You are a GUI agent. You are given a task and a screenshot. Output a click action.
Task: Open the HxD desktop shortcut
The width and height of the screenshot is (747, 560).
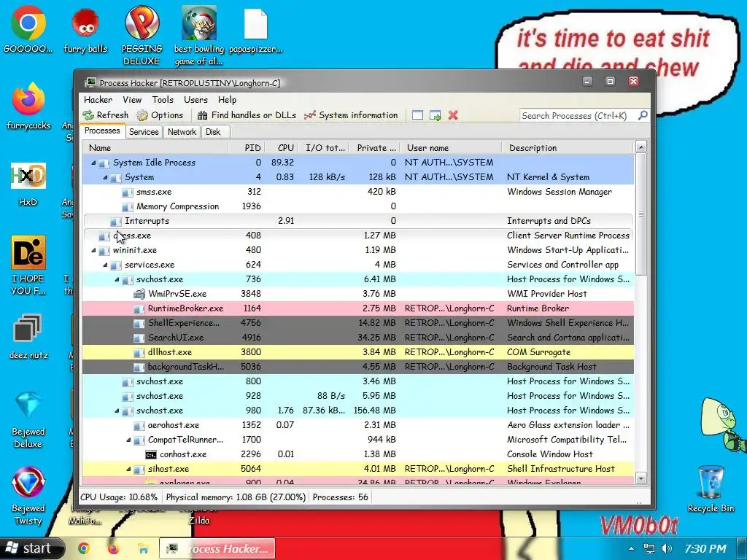(x=28, y=183)
